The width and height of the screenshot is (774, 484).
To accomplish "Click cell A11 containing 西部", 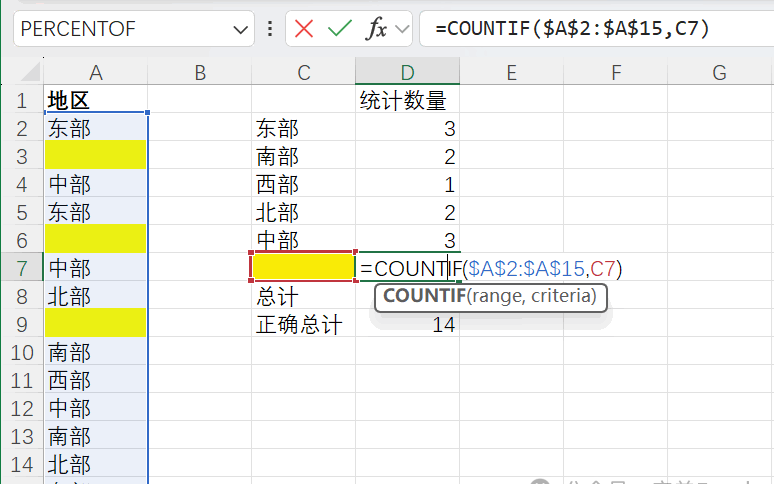I will (x=95, y=380).
